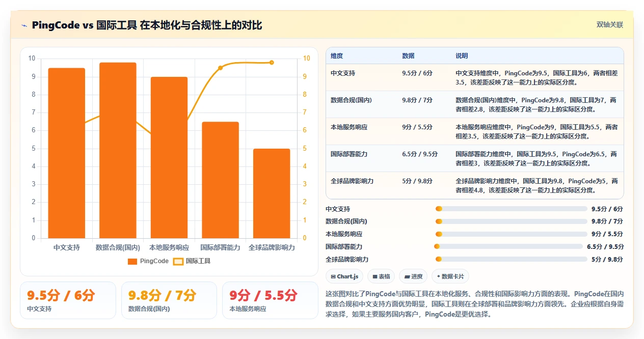Open the 9.5分 / 6分 中文支持 card
The image size is (644, 339).
coord(68,300)
